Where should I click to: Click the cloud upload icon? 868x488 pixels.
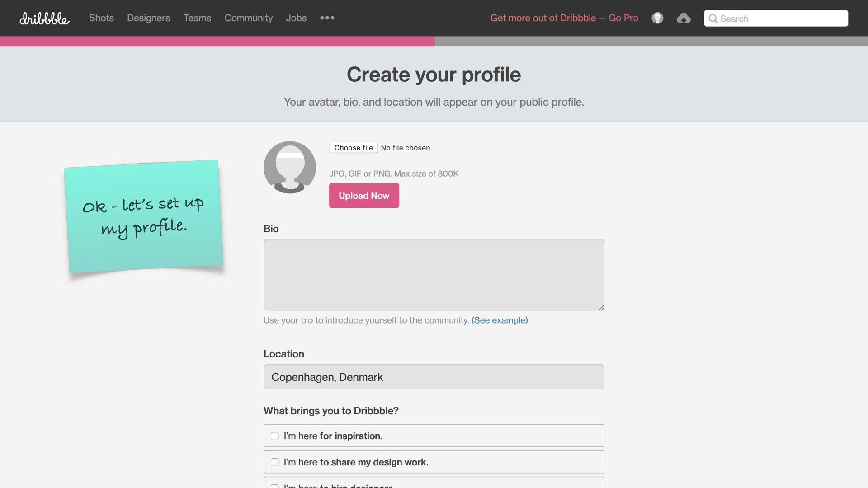(684, 18)
